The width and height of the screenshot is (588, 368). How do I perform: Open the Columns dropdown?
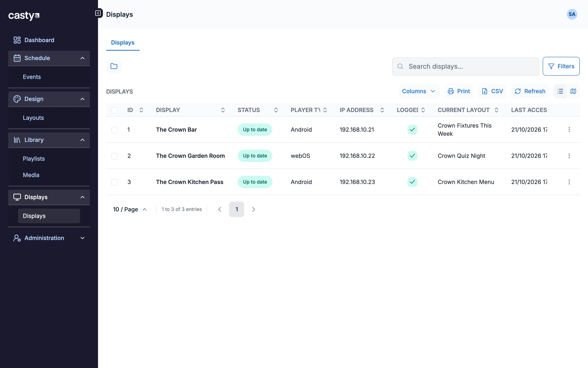click(419, 91)
